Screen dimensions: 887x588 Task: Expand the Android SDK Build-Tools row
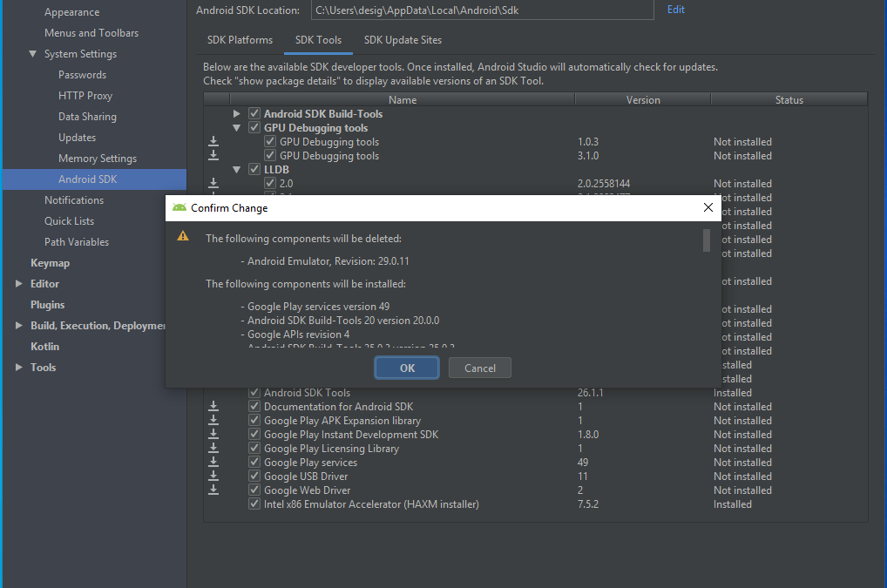(236, 113)
